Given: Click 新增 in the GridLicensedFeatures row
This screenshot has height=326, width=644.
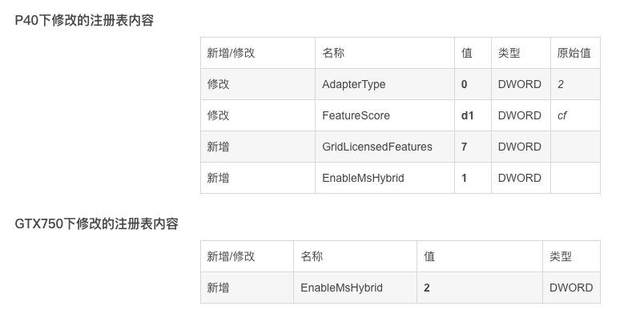Looking at the screenshot, I should [x=218, y=147].
